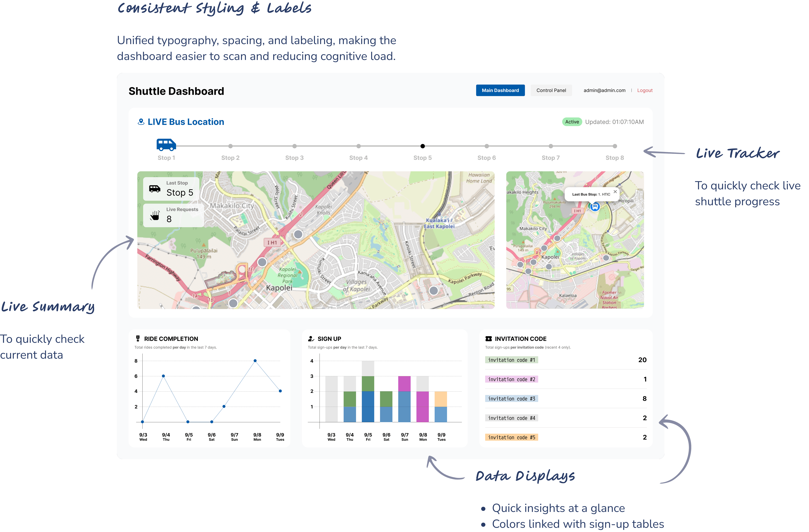
Task: Open the Main Dashboard tab
Action: click(500, 90)
